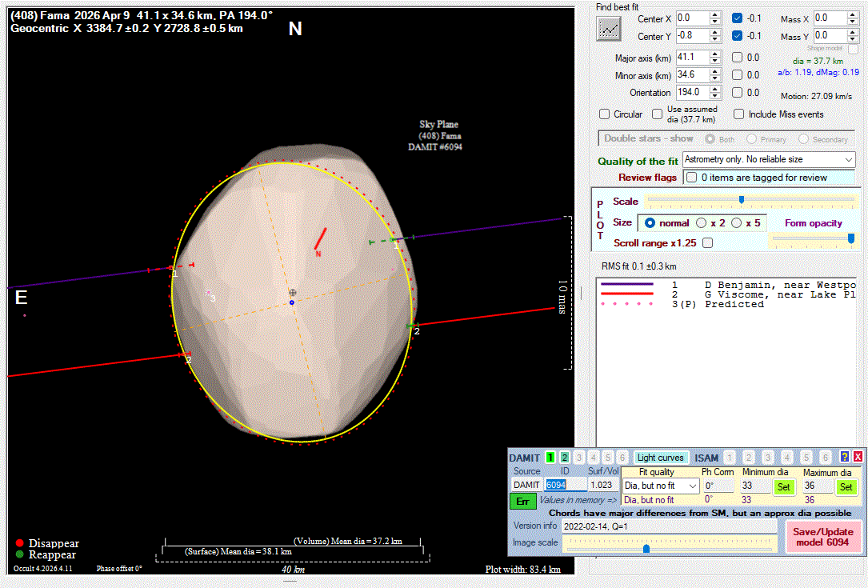
Task: Open the Quality of the fit dropdown
Action: [848, 160]
